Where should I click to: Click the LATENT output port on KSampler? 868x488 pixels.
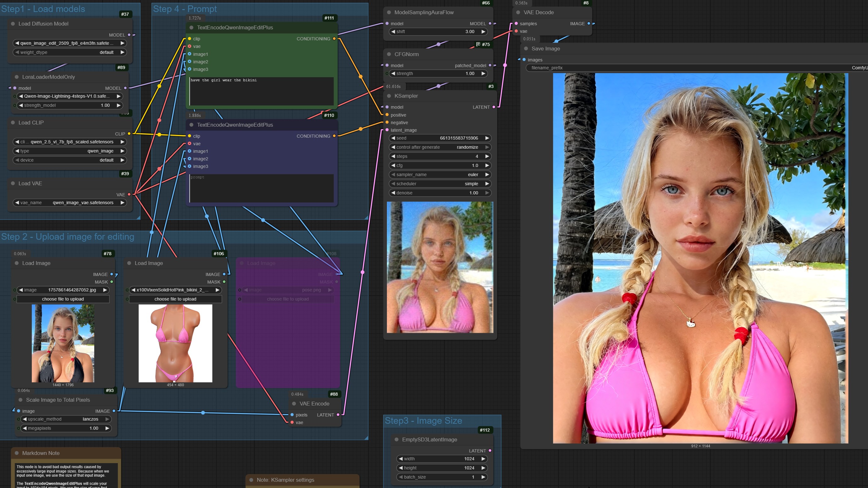(x=494, y=107)
